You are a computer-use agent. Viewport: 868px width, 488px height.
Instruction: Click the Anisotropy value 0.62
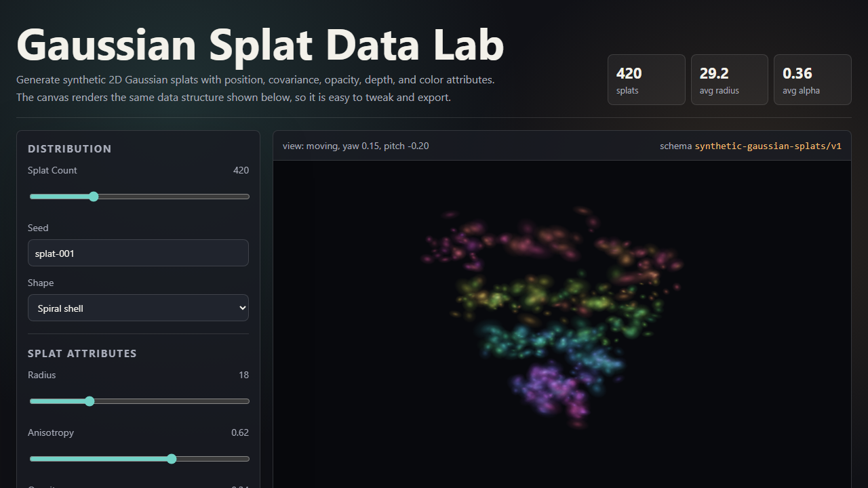point(240,432)
